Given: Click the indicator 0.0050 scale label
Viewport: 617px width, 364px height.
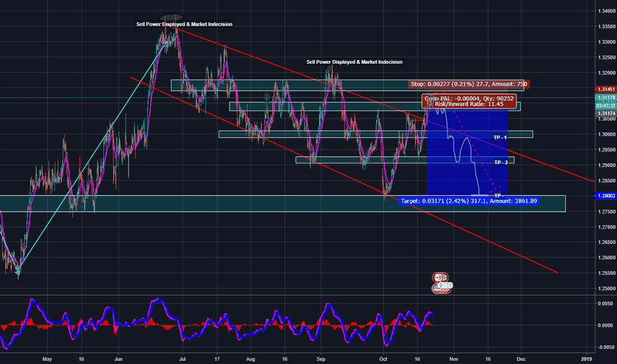Looking at the screenshot, I should point(606,303).
